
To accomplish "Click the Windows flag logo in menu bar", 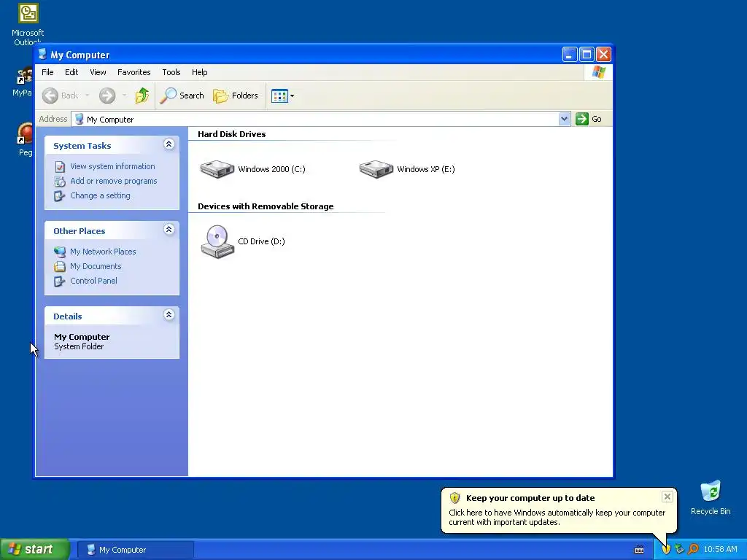I will coord(599,72).
